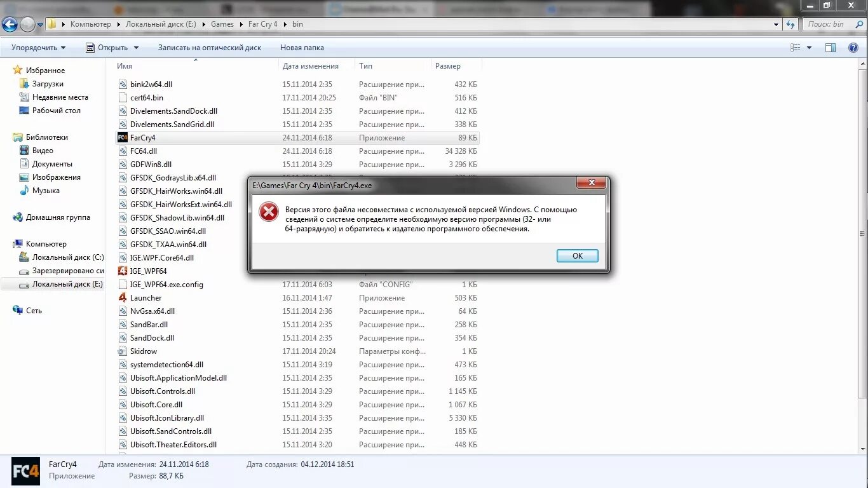Select file 'SandBar.dll'
Viewport: 868px width, 488px height.
[149, 325]
